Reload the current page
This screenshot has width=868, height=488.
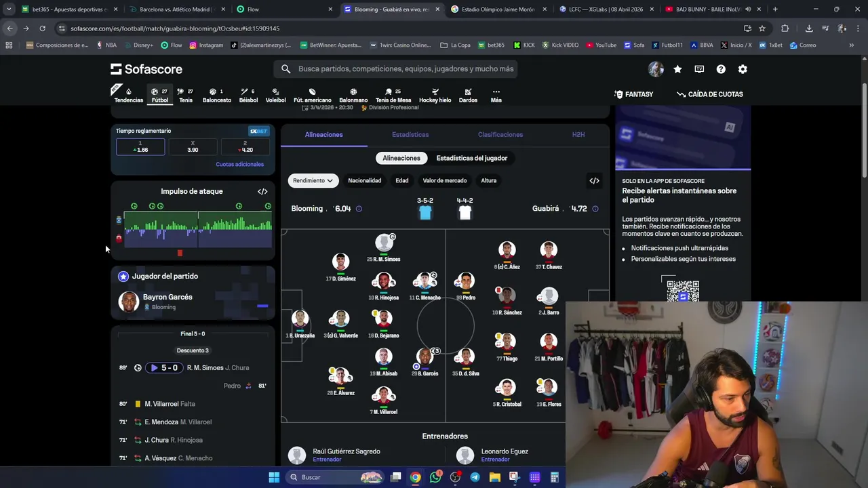pos(42,28)
